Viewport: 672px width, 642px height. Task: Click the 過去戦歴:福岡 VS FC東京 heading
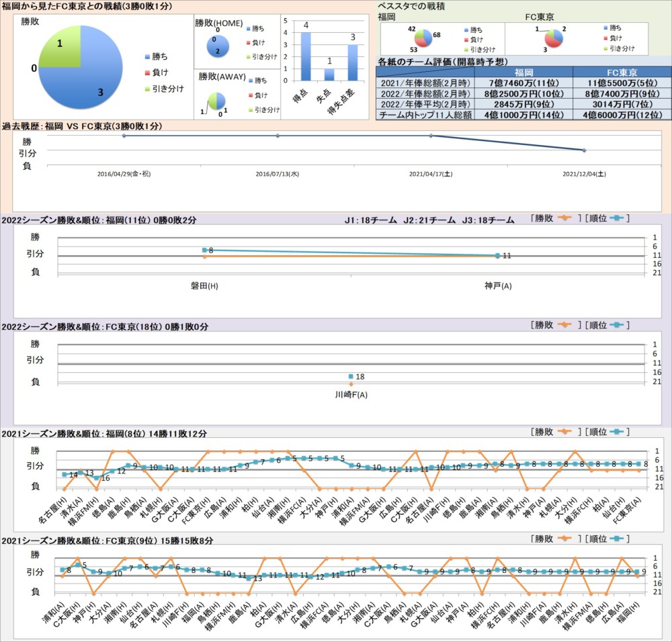(82, 126)
